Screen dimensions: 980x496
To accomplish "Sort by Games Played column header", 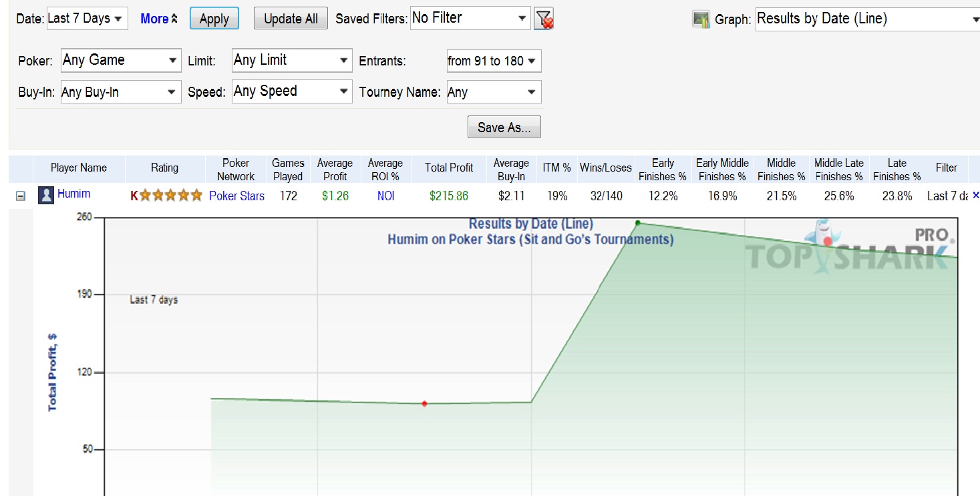I will 288,170.
